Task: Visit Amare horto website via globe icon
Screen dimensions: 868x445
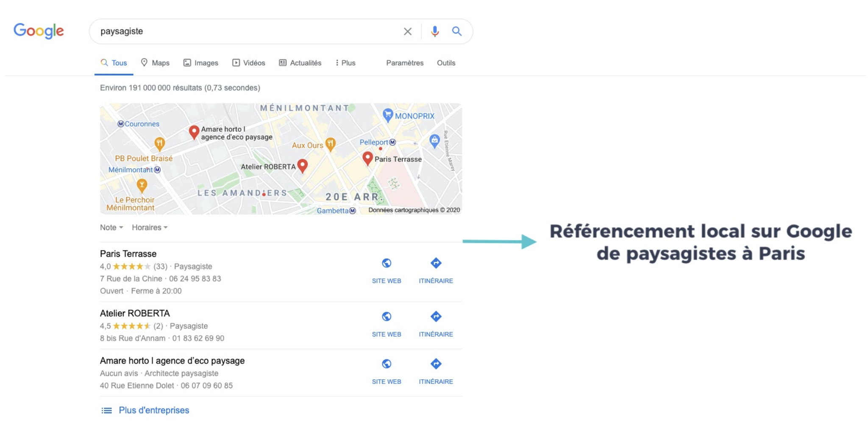Action: pos(386,364)
